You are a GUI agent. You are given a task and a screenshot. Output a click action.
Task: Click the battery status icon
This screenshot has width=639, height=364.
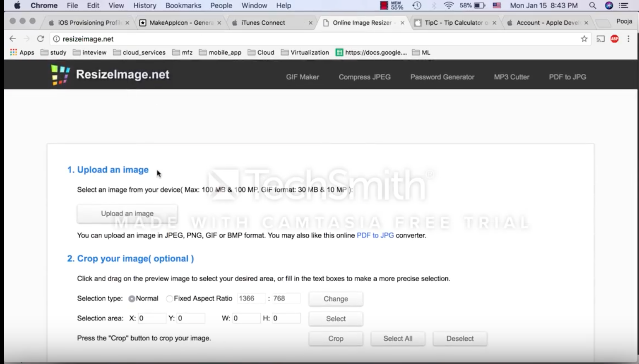[x=480, y=5]
